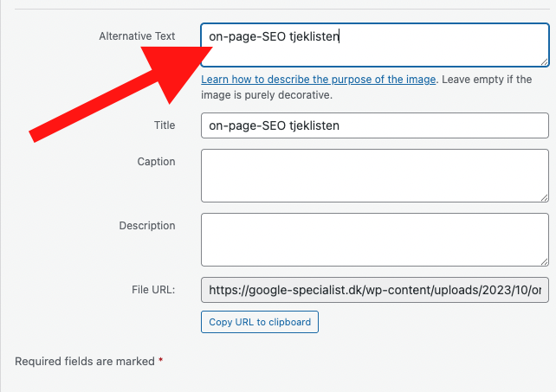Click the 'Alternative Text' label
The width and height of the screenshot is (556, 392).
pos(137,36)
